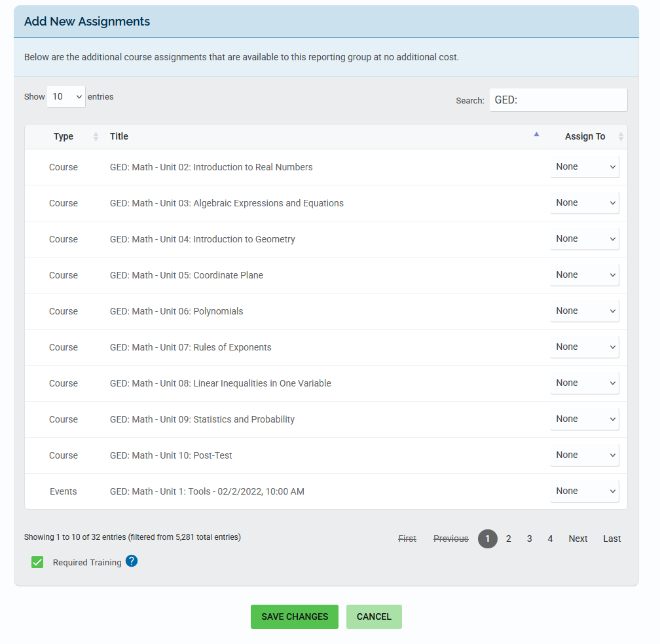Open Assign To dropdown for Unit 05 Coordinate Plane
Screen dimensions: 660x644
pos(585,275)
